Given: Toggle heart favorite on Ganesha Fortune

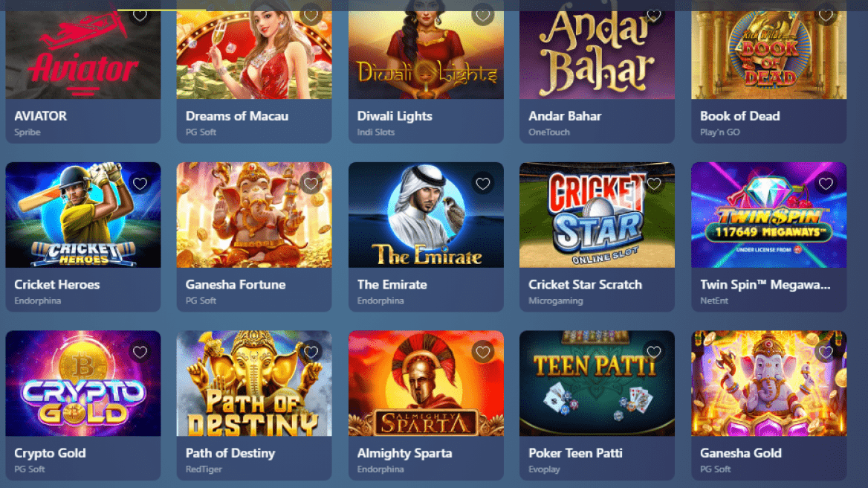Looking at the screenshot, I should (x=311, y=183).
